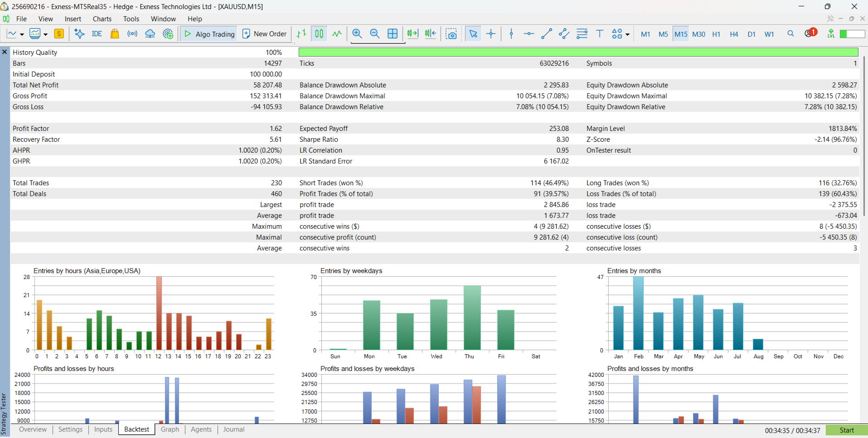Screen dimensions: 868x438
Task: Click the green Start button
Action: pyautogui.click(x=847, y=430)
